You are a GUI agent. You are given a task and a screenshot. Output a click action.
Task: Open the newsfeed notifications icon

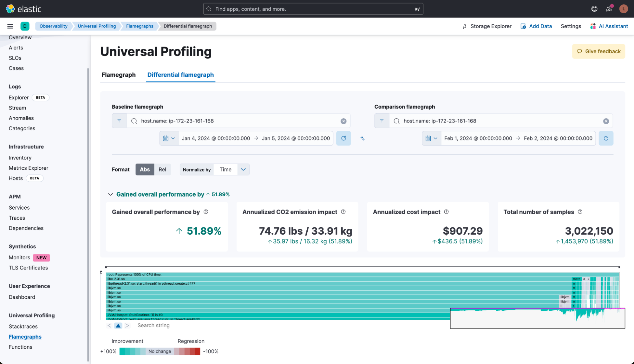(x=609, y=9)
